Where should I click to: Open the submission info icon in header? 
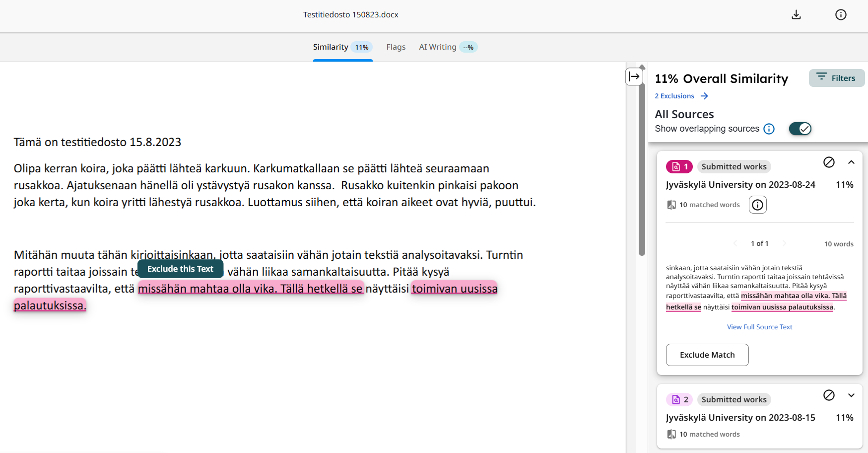(x=841, y=15)
